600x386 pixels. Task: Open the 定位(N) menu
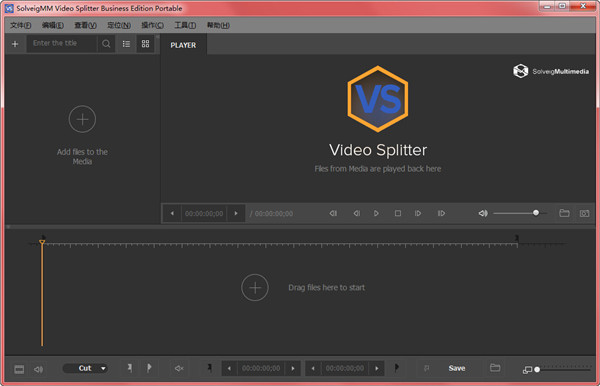pyautogui.click(x=119, y=25)
